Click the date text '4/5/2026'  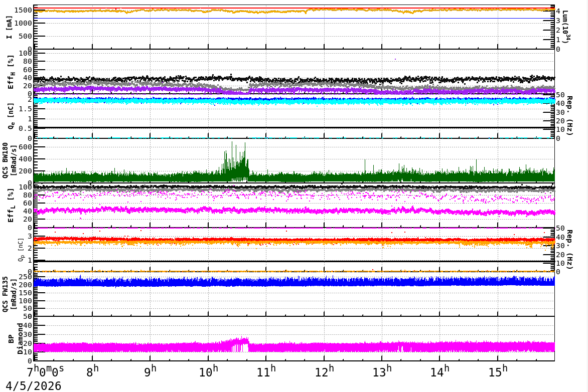pos(33,385)
